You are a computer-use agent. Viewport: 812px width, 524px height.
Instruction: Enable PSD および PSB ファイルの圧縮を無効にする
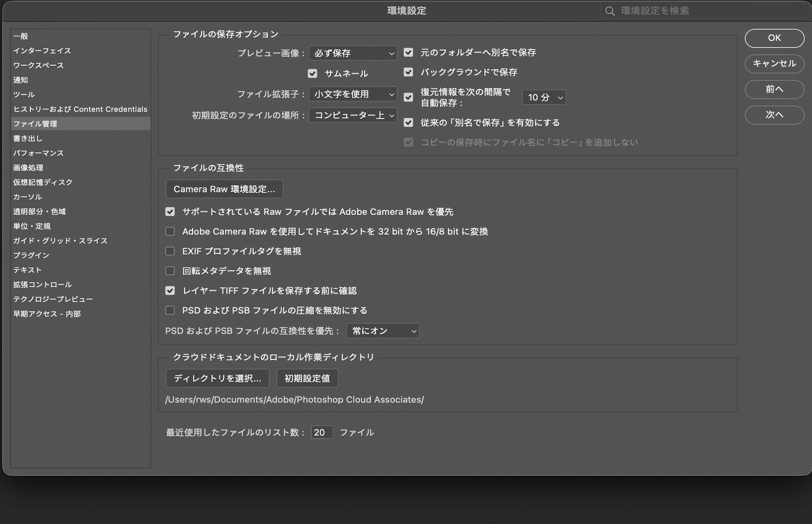[x=170, y=310]
